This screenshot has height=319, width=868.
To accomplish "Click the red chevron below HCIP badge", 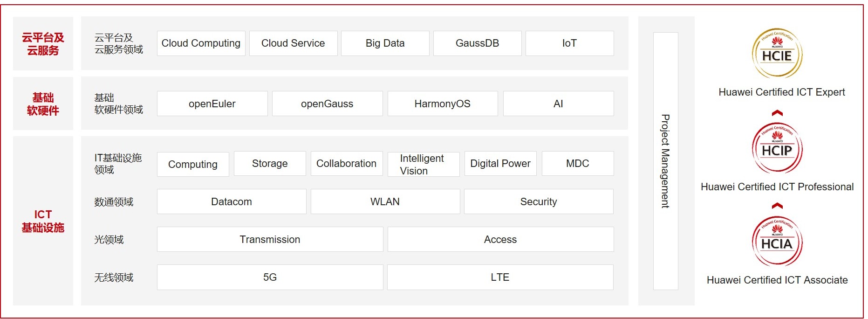I will tap(777, 206).
